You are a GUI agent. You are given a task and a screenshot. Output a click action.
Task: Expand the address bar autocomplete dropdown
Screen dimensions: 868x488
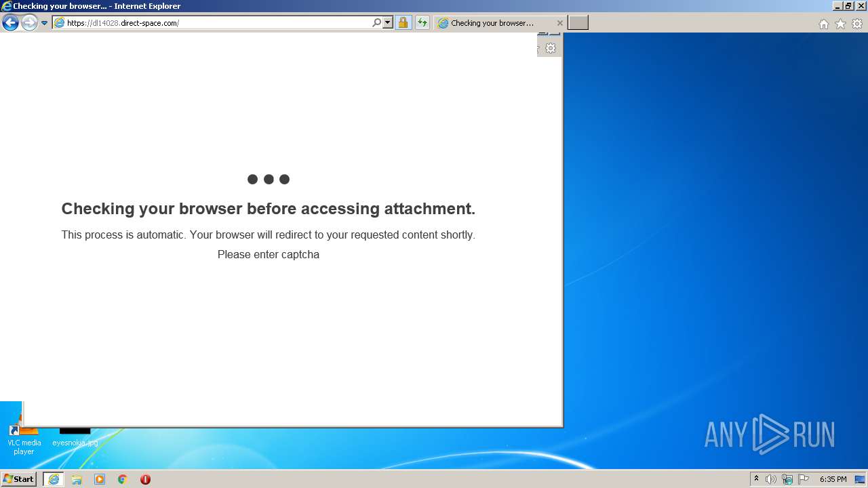[388, 23]
